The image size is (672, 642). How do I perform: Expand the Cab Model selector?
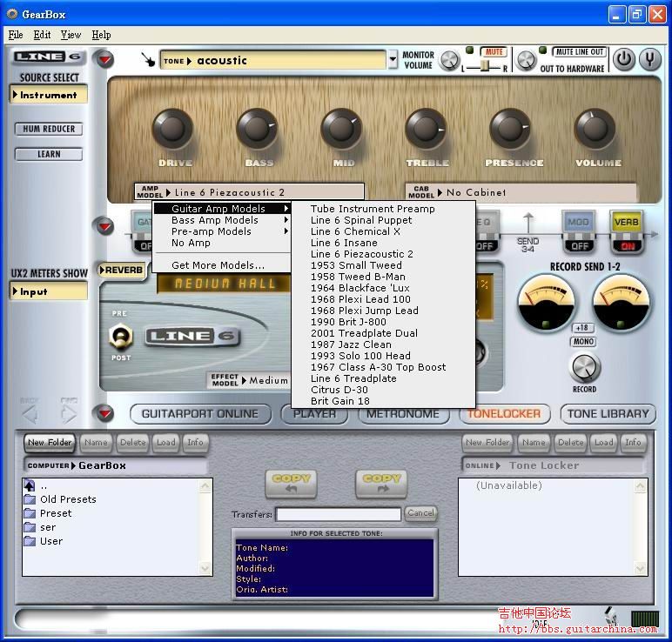pos(521,192)
